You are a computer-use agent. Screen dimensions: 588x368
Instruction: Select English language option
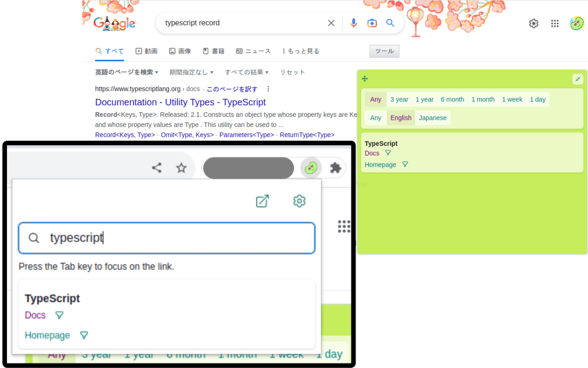point(401,118)
